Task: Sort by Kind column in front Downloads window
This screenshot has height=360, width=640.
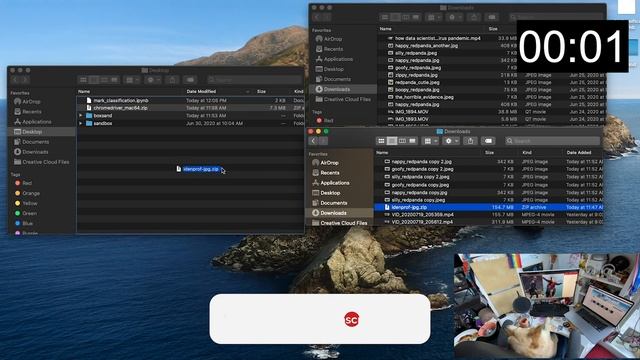Action: (527, 153)
